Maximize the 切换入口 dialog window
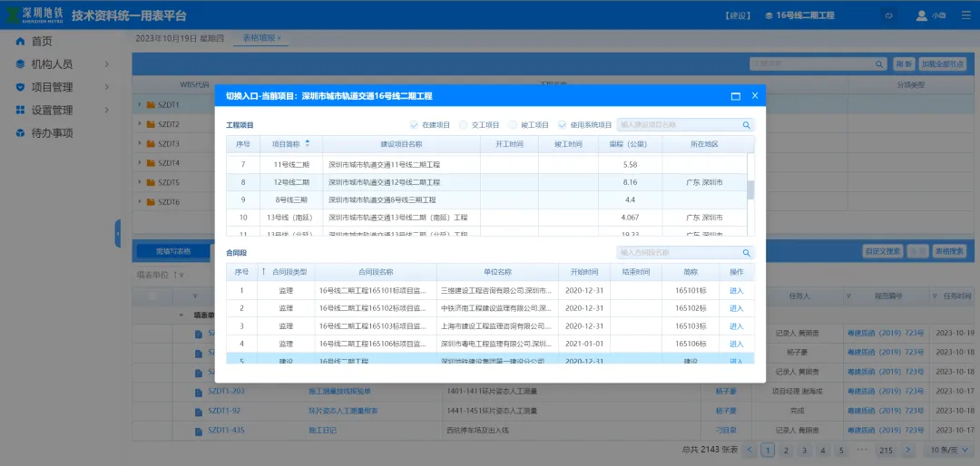Viewport: 980px width, 466px height. coord(735,96)
